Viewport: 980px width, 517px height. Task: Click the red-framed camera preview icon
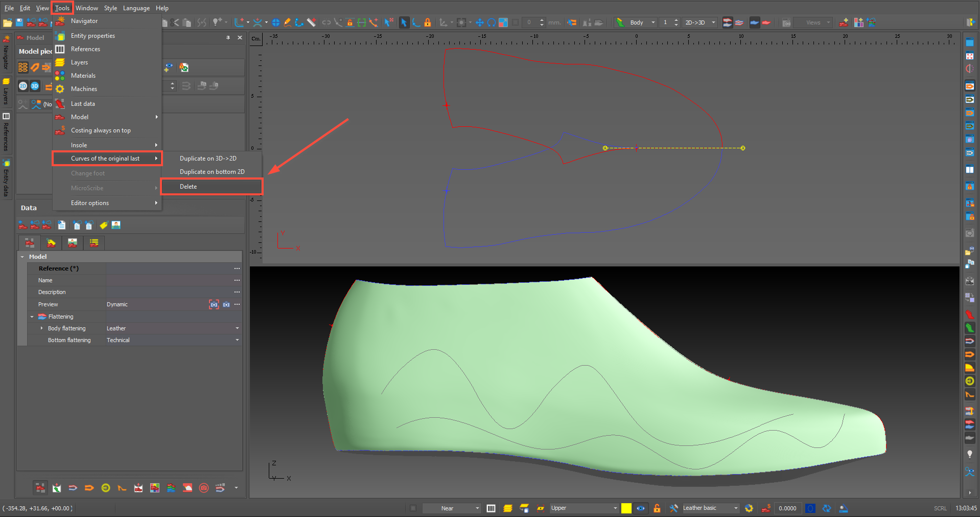(x=214, y=304)
